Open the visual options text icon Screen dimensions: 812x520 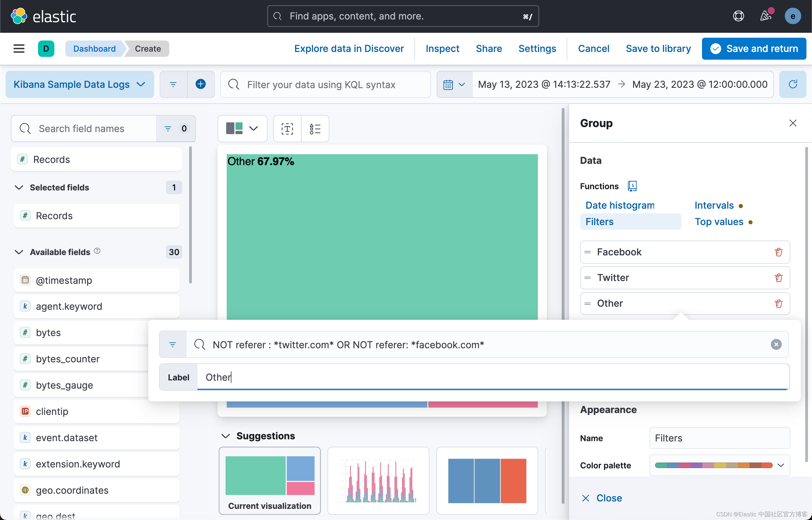pos(287,129)
